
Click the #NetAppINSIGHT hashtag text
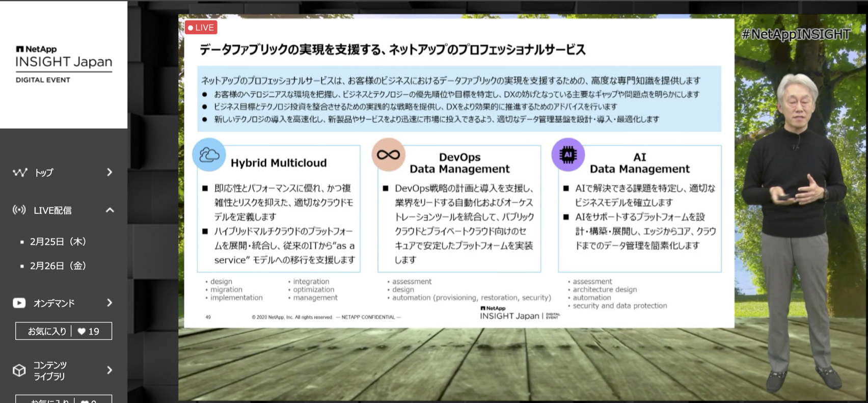point(796,34)
